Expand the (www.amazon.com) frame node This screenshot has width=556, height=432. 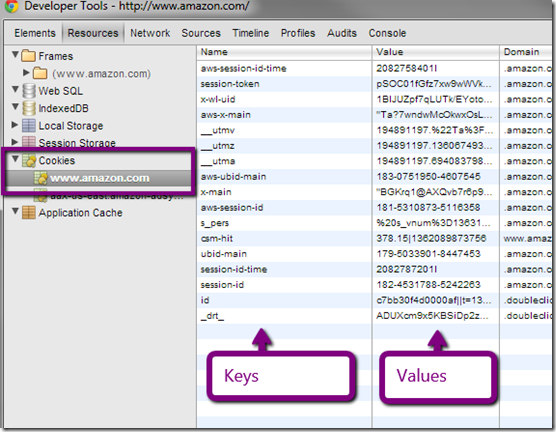[x=26, y=72]
